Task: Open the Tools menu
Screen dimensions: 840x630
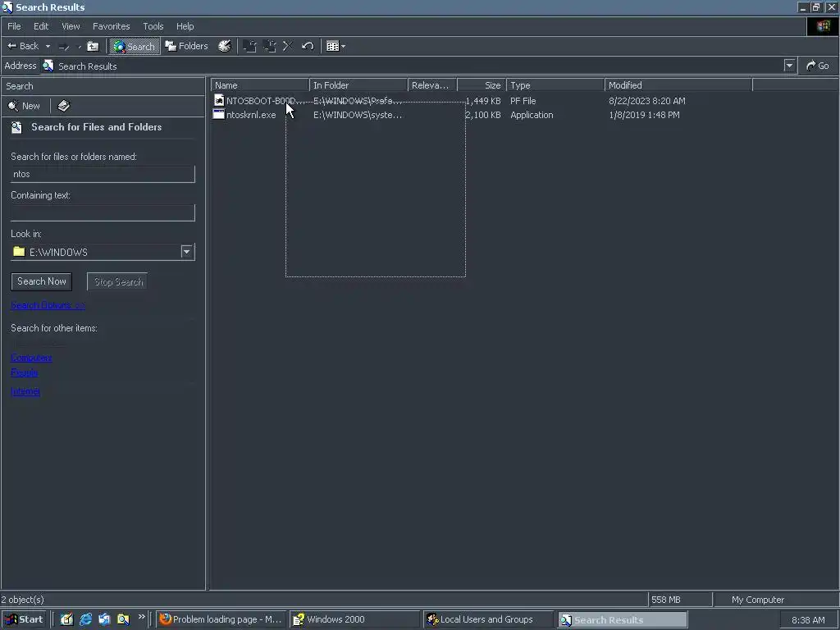Action: [x=153, y=26]
